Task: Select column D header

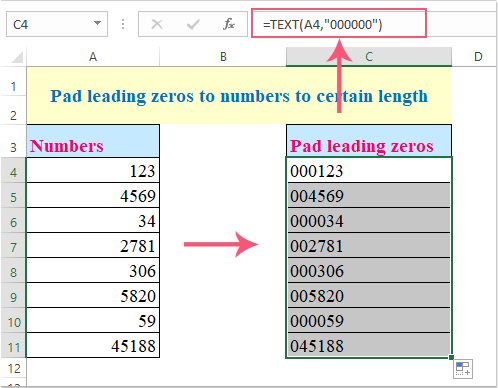Action: tap(478, 57)
